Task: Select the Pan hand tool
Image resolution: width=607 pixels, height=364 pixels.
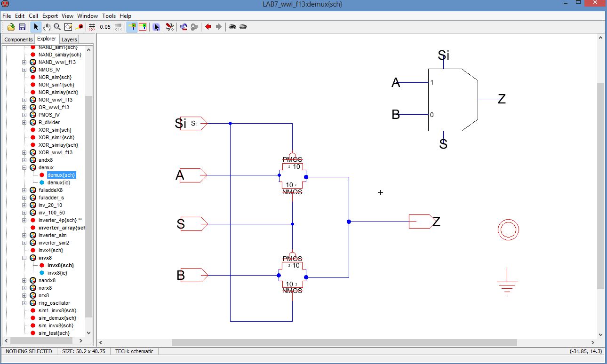Action: tap(47, 27)
